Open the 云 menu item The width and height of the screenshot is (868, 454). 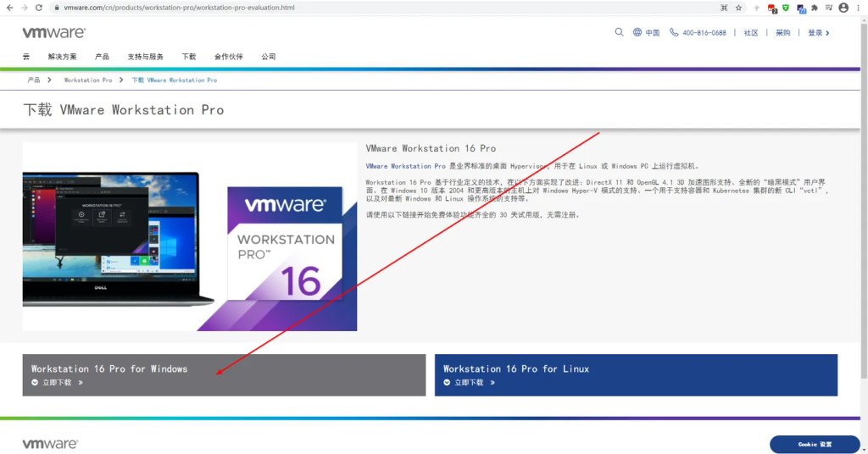[x=26, y=57]
